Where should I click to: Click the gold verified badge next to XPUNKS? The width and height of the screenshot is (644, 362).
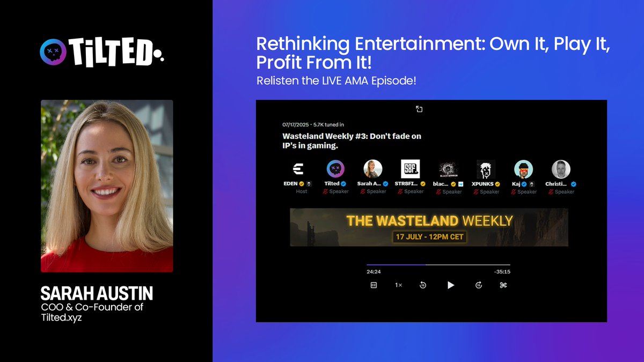pos(497,183)
